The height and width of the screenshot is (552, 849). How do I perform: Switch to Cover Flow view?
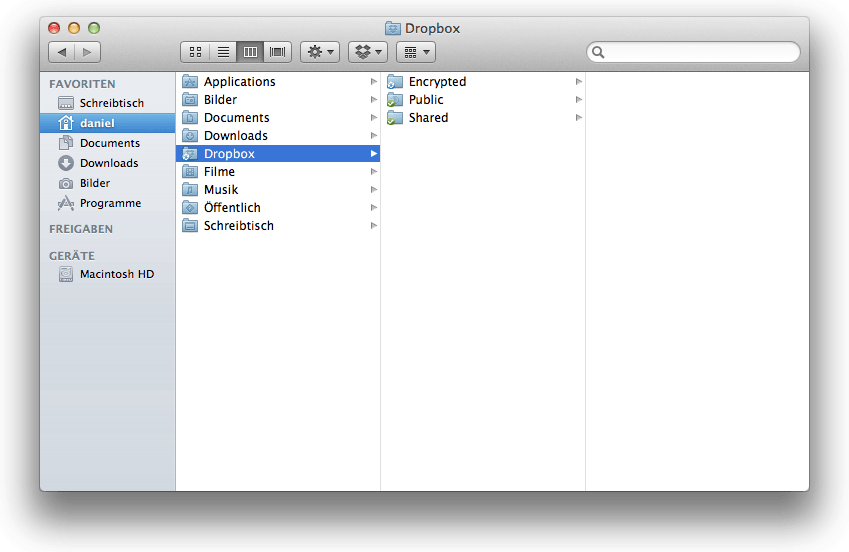278,52
